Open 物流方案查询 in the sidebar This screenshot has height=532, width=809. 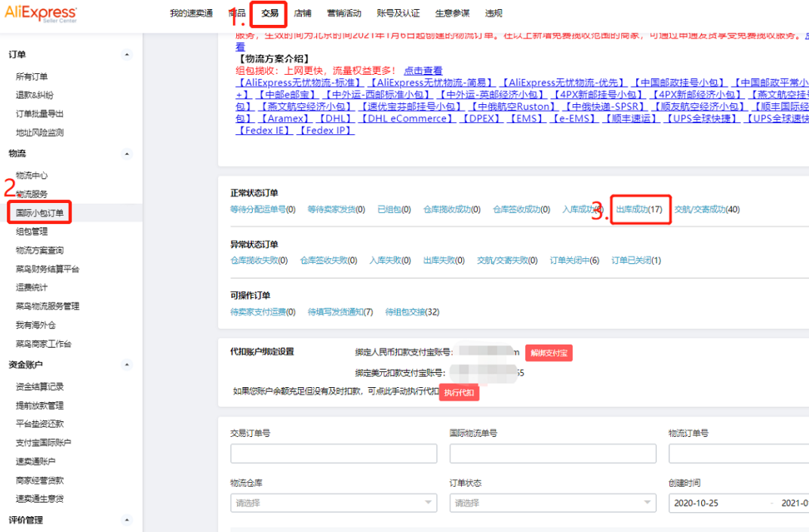click(40, 251)
